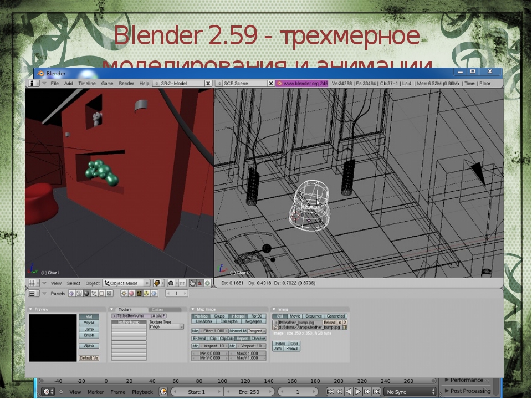Toggle the Rot90 option
Screen dimensions: 532x399
(257, 316)
